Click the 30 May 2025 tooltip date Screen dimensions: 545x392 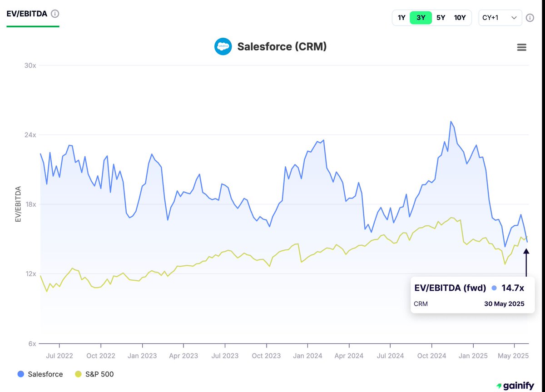coord(504,303)
